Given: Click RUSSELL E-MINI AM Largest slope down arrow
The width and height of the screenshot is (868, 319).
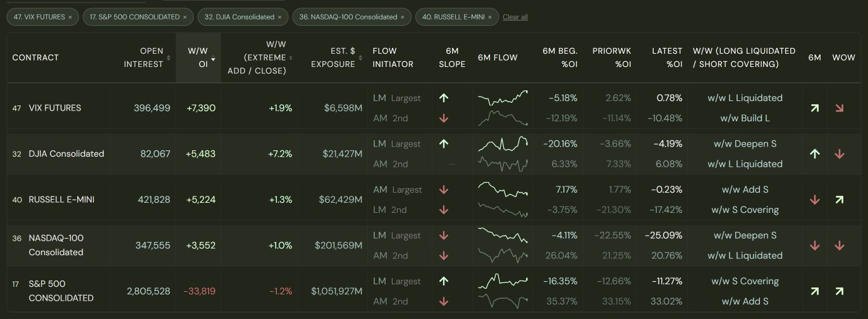Looking at the screenshot, I should coord(444,190).
